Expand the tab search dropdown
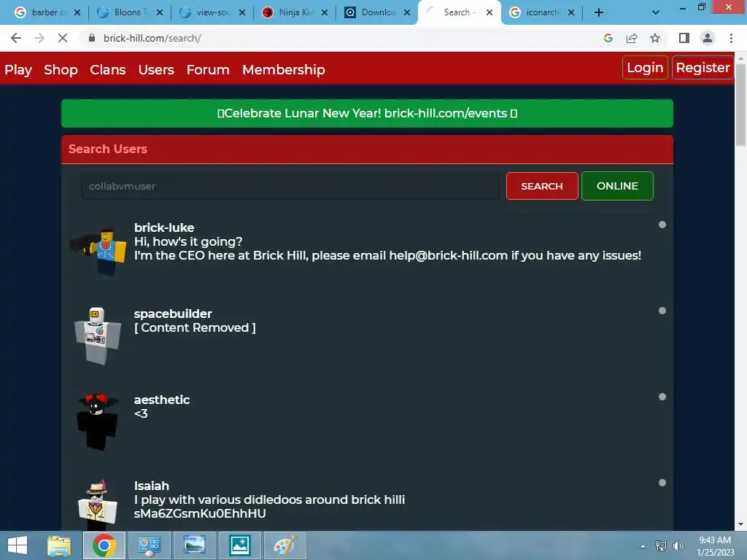Image resolution: width=747 pixels, height=560 pixels. click(x=656, y=12)
